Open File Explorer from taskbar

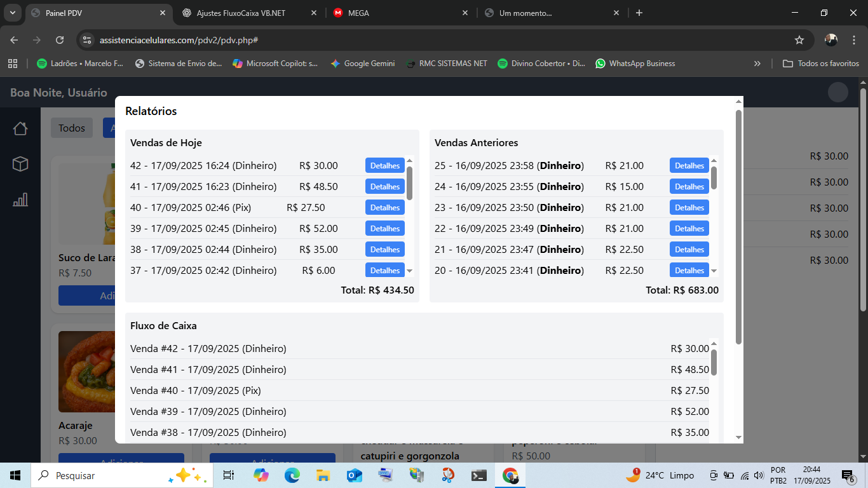323,475
